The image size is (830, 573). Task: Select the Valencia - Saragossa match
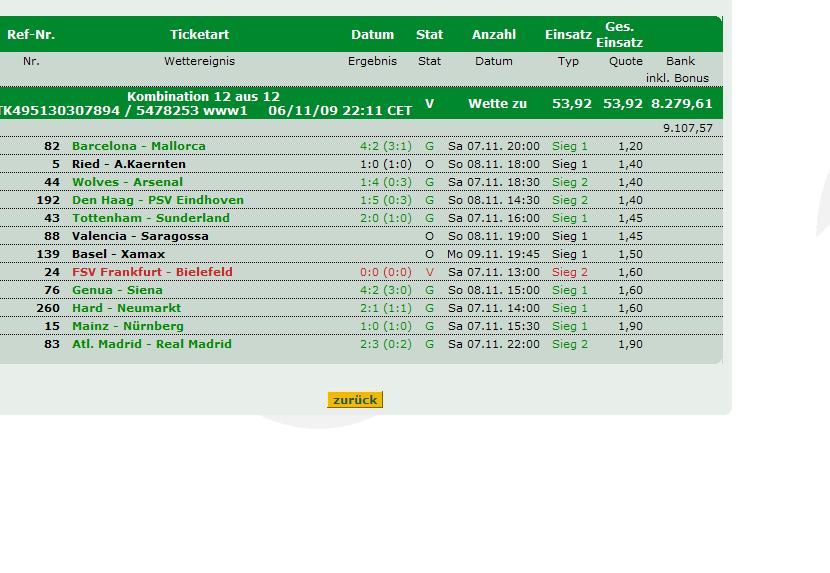click(140, 236)
